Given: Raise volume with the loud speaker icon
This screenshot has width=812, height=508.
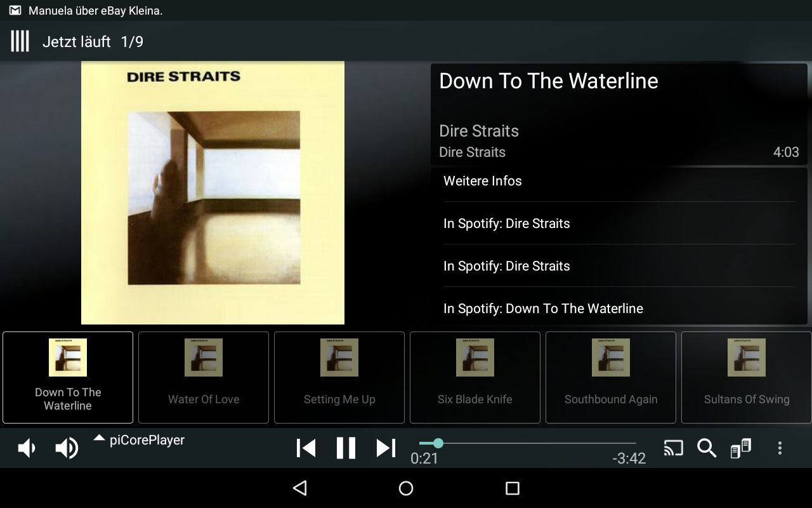Looking at the screenshot, I should (x=67, y=448).
